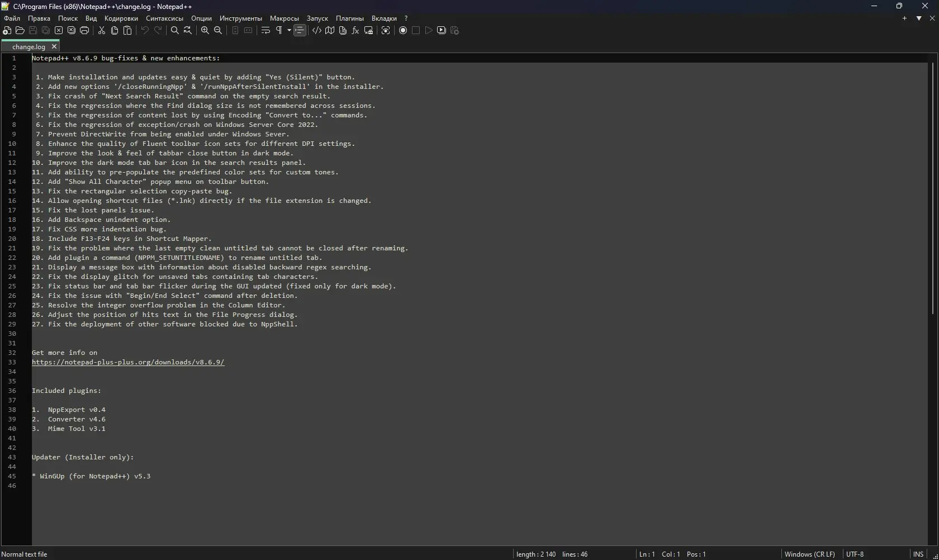Cut selection with the scissors icon

102,31
